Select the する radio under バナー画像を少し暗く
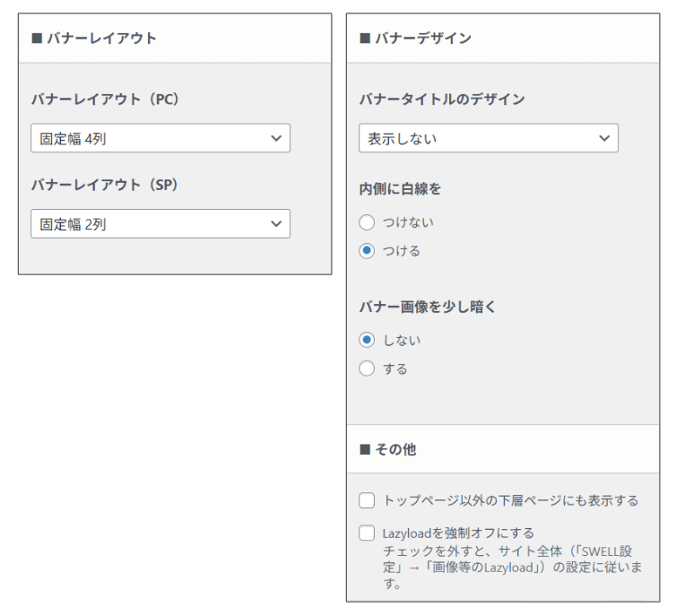 click(367, 369)
